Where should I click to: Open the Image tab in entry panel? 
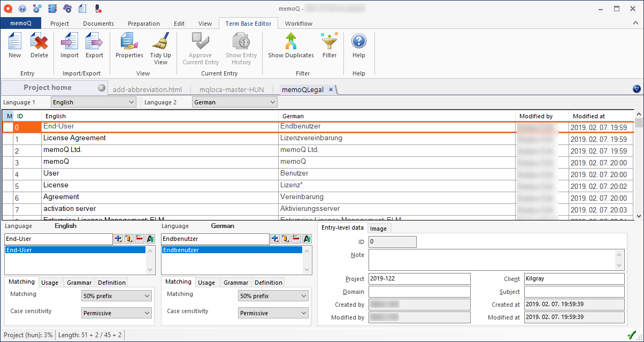[x=378, y=229]
